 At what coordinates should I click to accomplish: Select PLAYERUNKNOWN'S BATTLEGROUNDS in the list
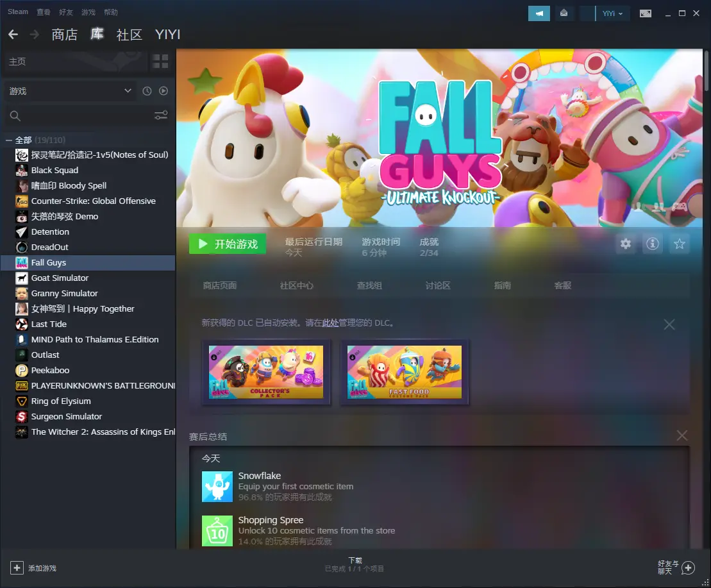click(x=88, y=386)
